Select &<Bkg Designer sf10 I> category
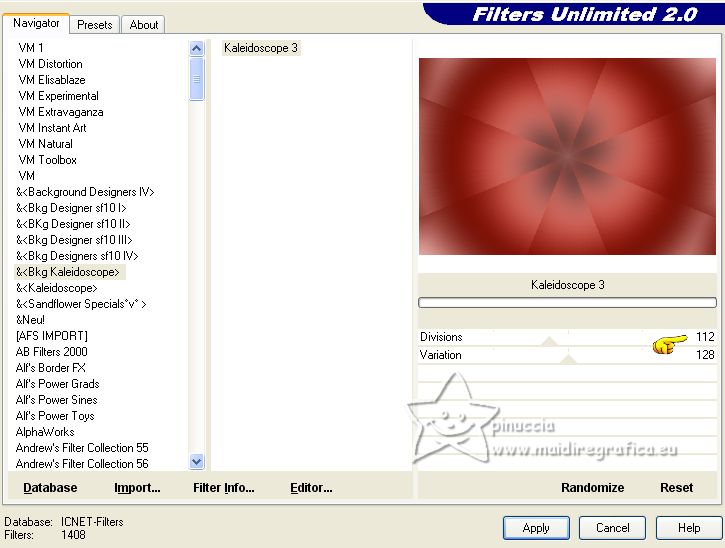Screen dimensions: 725x548 pos(71,208)
